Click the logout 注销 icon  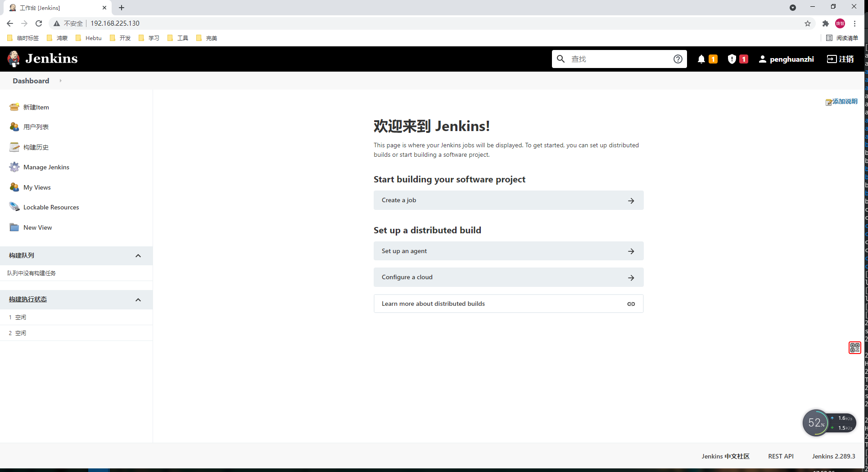(832, 59)
